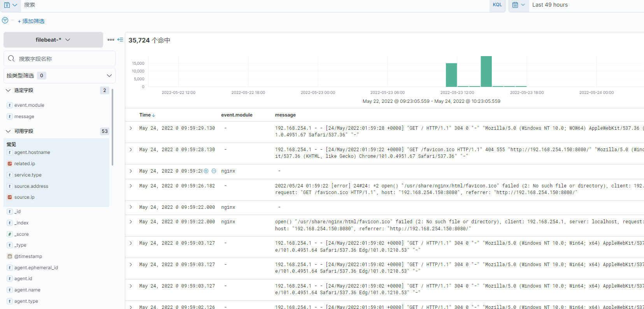
Task: Click the string type icon beside service.type
Action: (10, 175)
